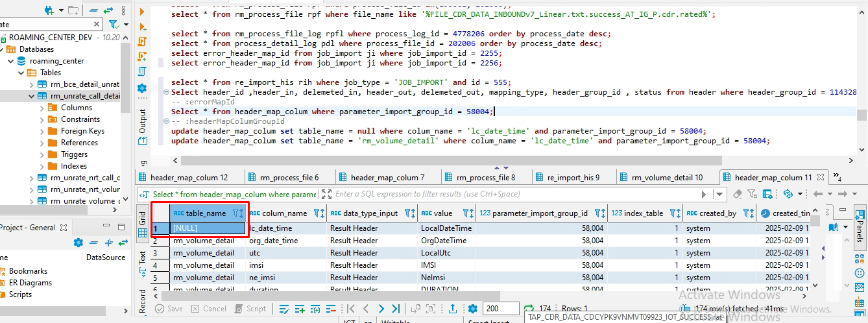Click the Execute SQL statement arrow icon
Screen dimensions: 868x323
142,12
